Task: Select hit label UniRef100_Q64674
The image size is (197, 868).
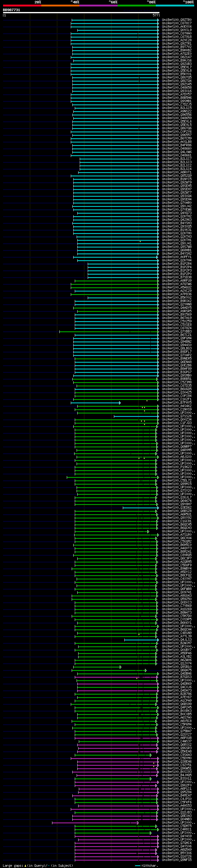Action: pyautogui.click(x=177, y=501)
